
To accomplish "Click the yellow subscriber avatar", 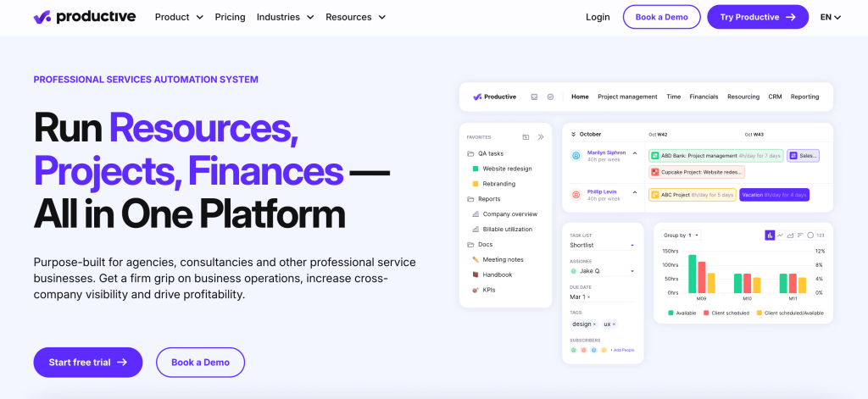I will [604, 350].
